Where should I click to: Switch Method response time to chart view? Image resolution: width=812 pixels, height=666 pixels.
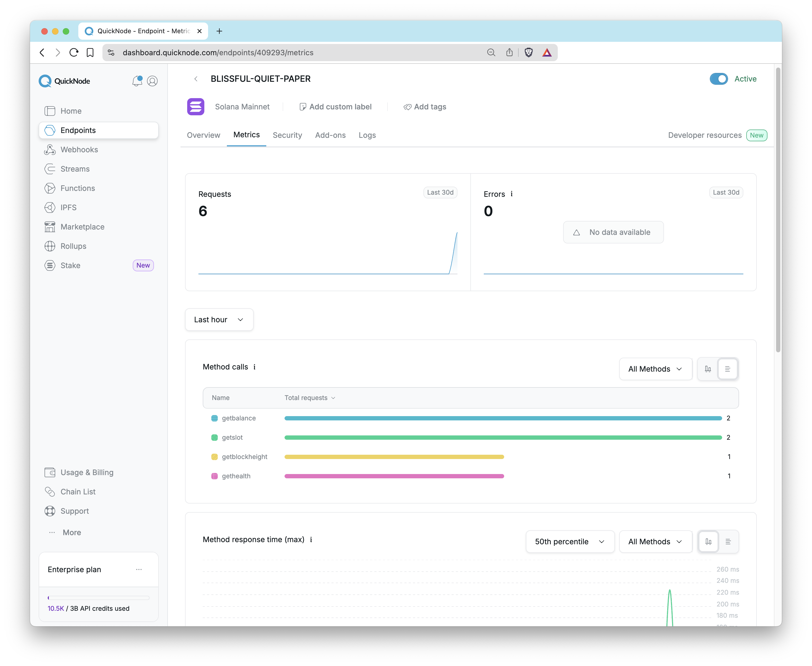click(x=708, y=542)
